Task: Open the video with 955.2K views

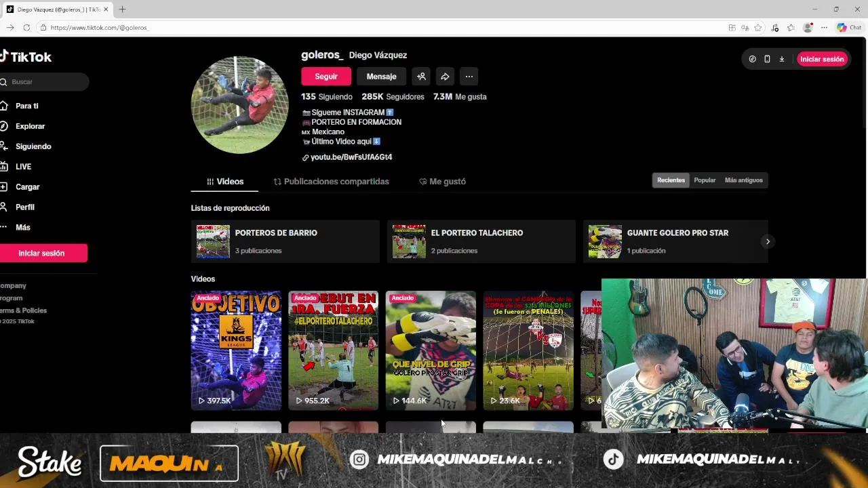Action: 333,350
